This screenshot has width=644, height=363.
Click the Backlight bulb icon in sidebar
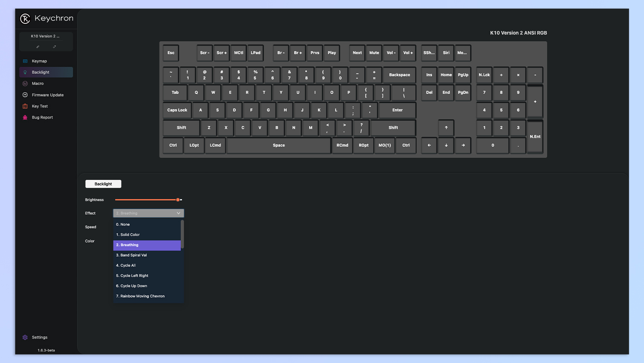[25, 72]
